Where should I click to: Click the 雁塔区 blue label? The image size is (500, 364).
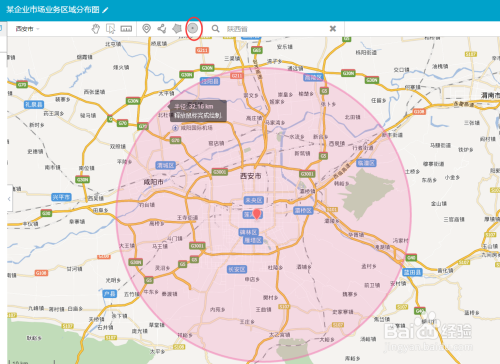pyautogui.click(x=253, y=240)
